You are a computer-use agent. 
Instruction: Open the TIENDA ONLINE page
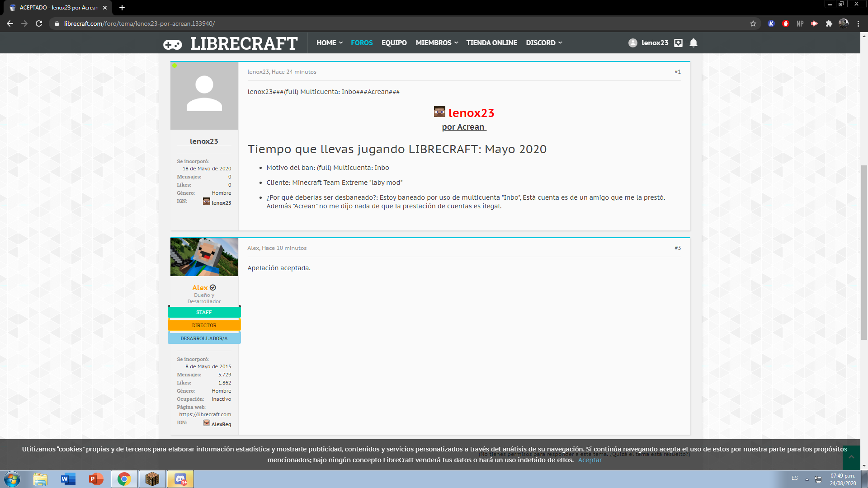tap(492, 43)
